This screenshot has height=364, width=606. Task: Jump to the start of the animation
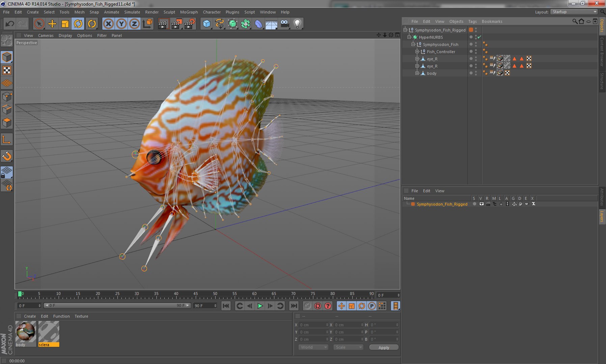tap(226, 306)
